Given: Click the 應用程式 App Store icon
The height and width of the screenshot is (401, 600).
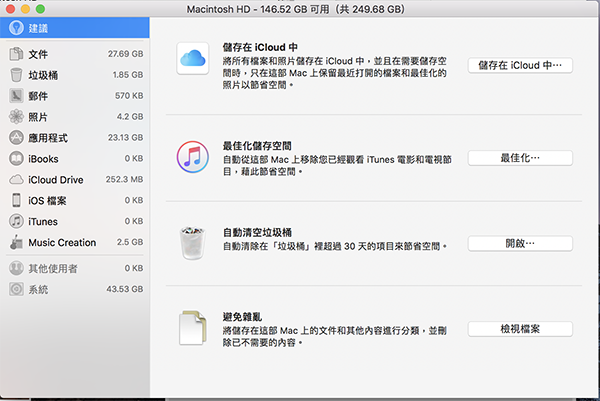Looking at the screenshot, I should point(16,137).
